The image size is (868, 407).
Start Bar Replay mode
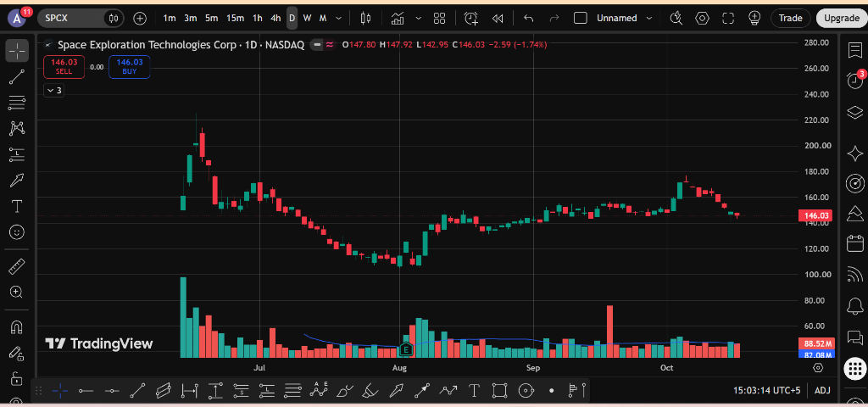tap(498, 19)
